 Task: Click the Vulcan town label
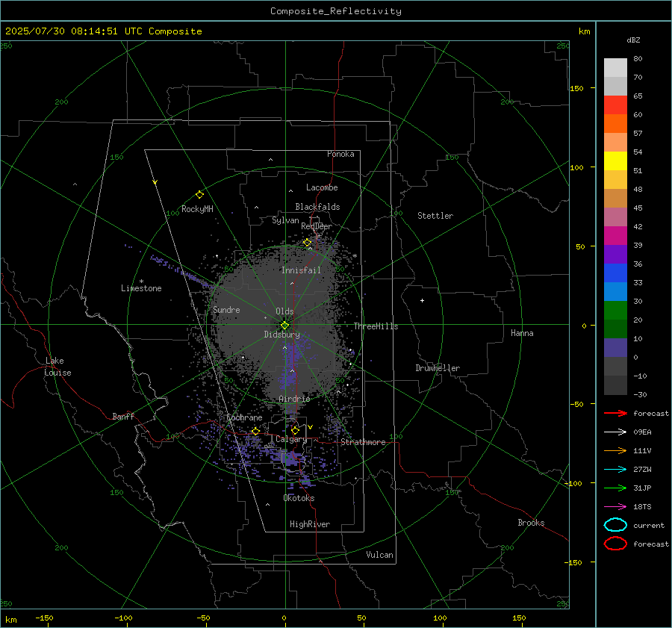pos(379,555)
